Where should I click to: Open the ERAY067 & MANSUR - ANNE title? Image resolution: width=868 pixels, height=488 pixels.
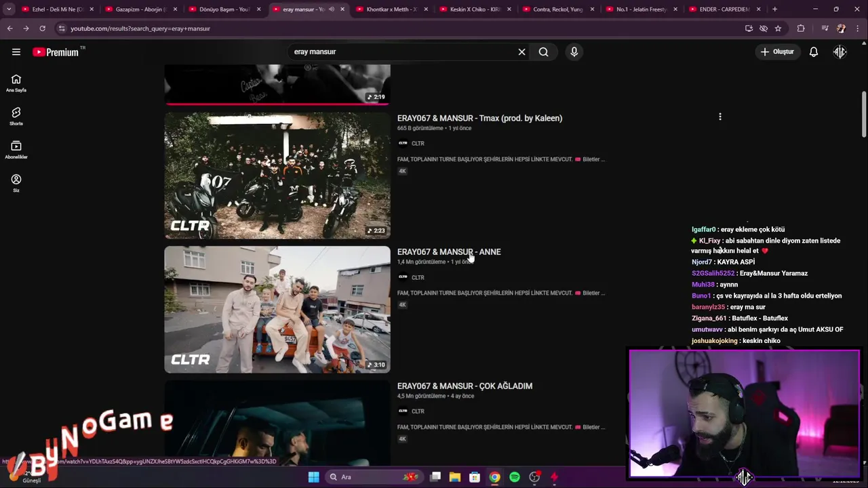tap(449, 251)
